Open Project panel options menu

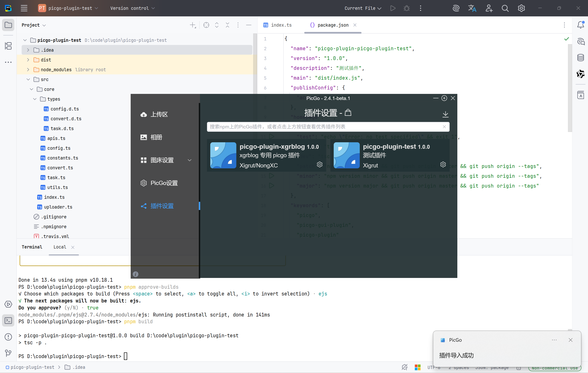(x=238, y=25)
